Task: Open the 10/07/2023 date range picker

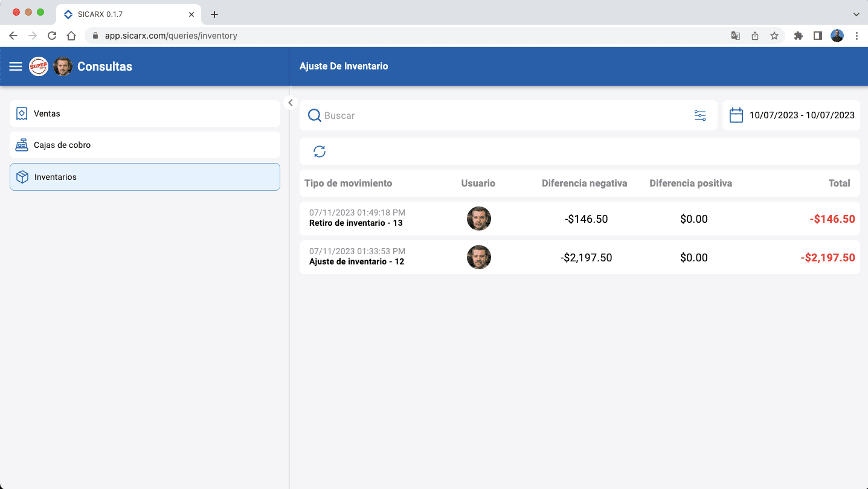Action: pos(802,115)
